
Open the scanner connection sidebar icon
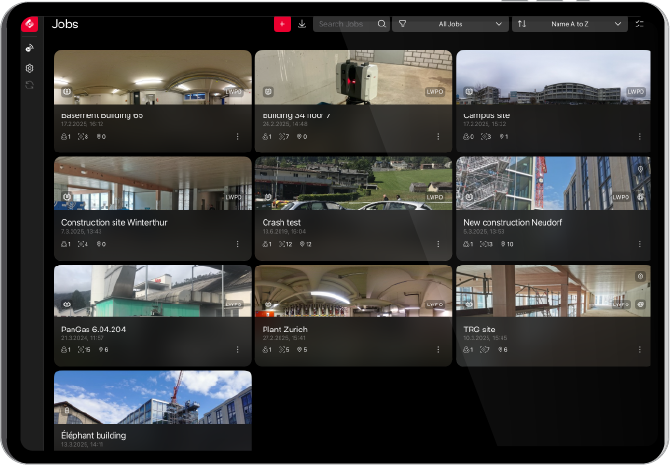[29, 48]
